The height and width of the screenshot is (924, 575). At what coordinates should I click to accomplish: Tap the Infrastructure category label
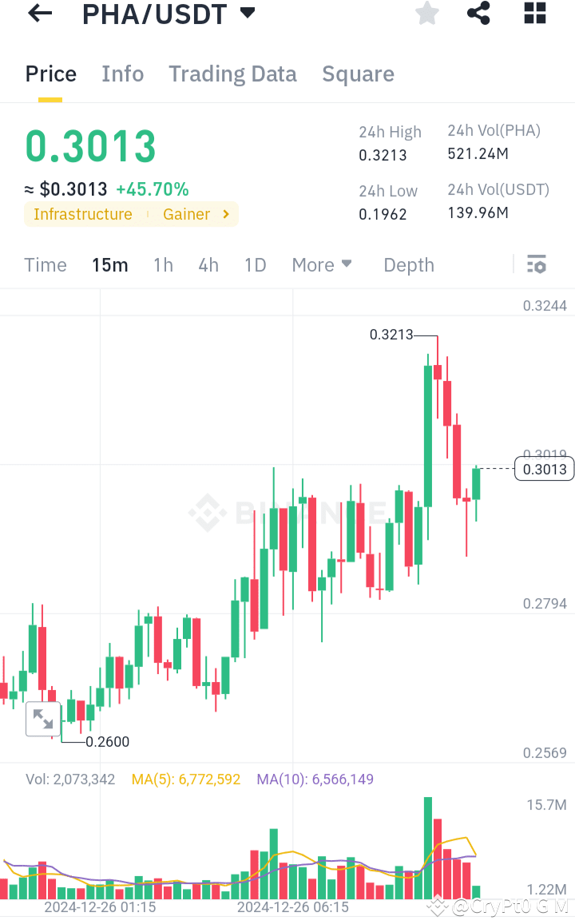point(83,214)
